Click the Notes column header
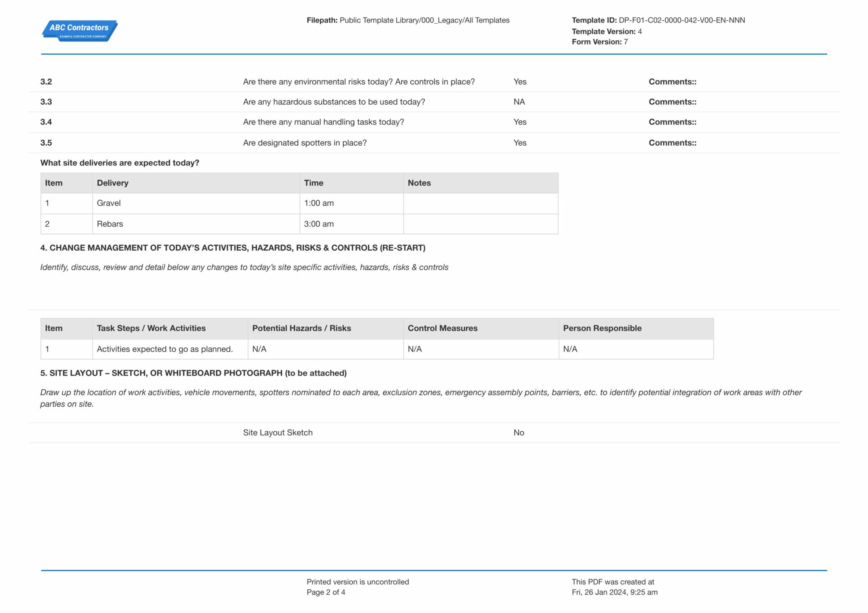The height and width of the screenshot is (613, 868). [x=419, y=183]
